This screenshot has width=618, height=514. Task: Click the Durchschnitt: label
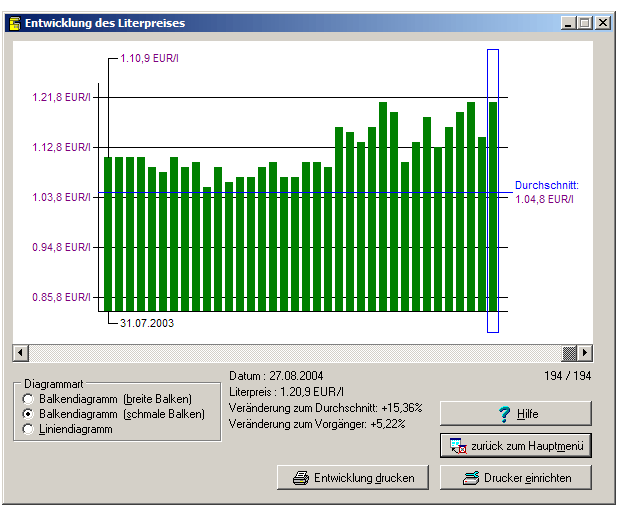tap(547, 185)
